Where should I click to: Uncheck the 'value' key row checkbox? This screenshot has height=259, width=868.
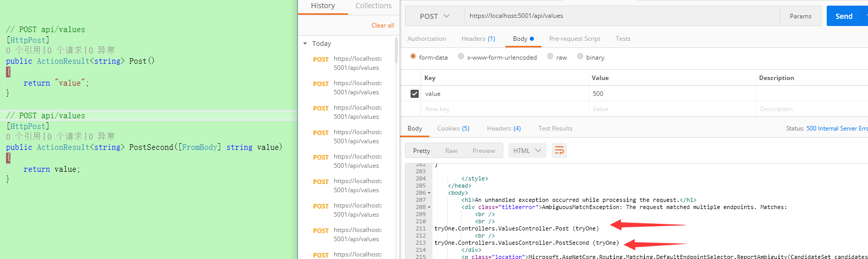[415, 94]
